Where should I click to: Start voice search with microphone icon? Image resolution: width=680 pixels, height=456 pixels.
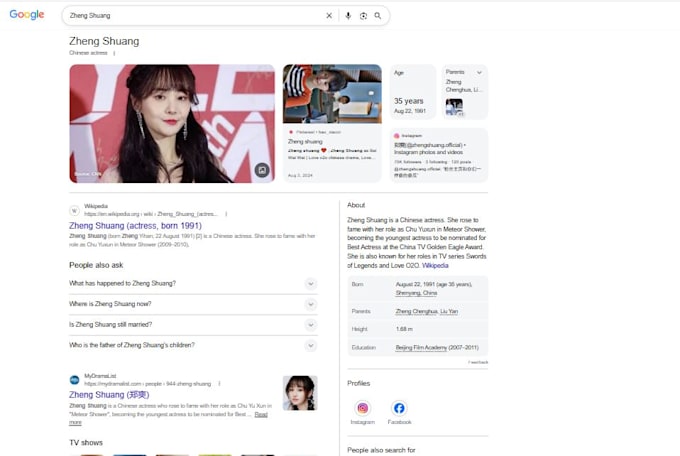click(x=348, y=16)
